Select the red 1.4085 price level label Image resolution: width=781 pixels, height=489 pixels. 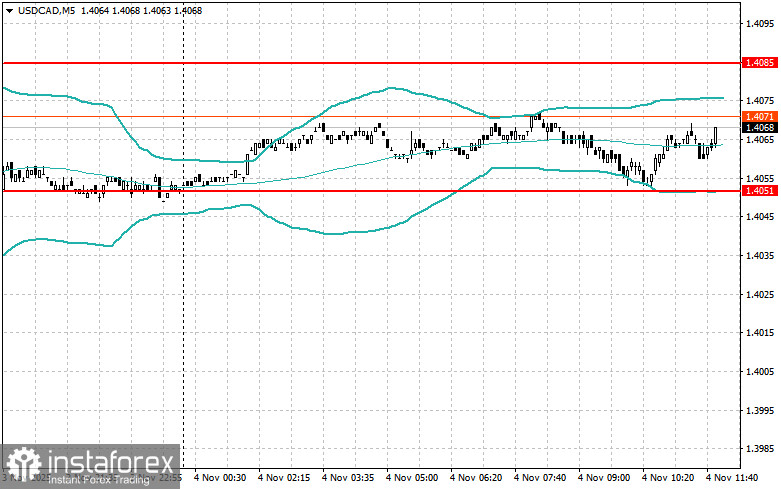(760, 63)
